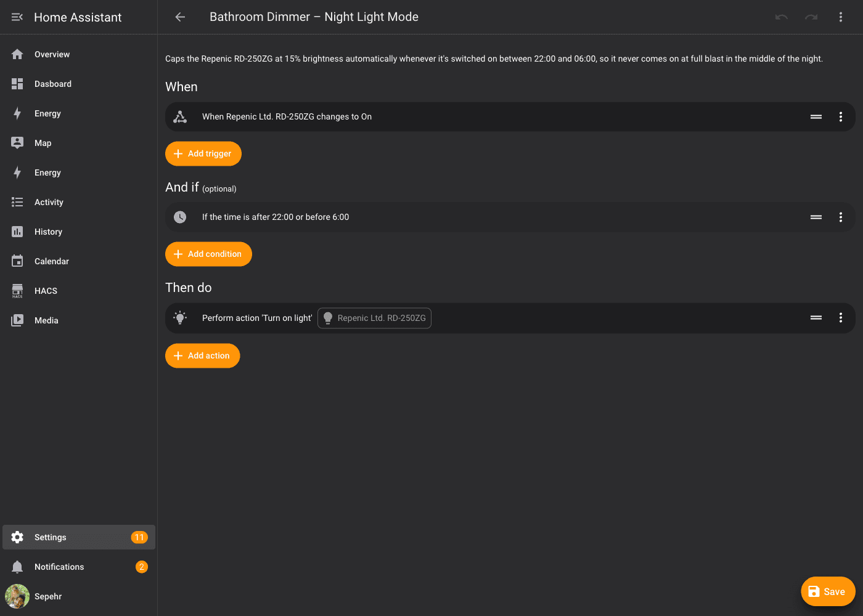Screen dimensions: 863x616
Task: Click the Add action button
Action: coord(203,355)
